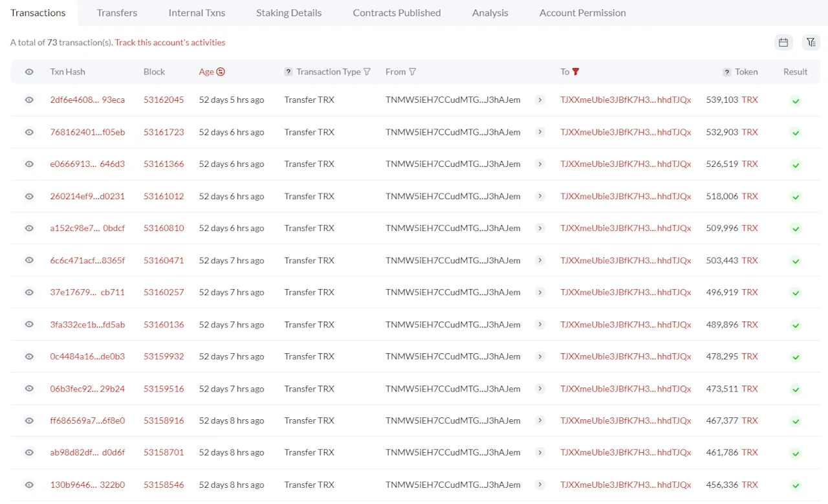Viewport: 828px width, 504px height.
Task: Click eye icon for txn 768162401...f05eb
Action: coord(29,132)
